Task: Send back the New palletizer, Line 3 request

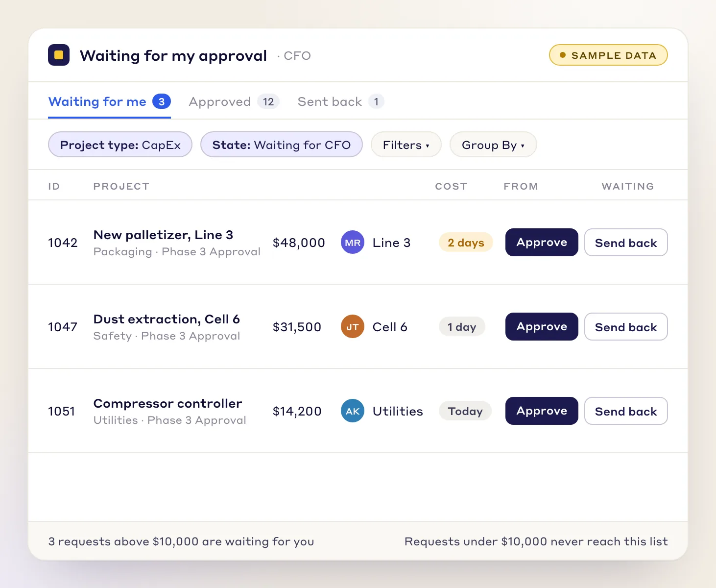Action: (626, 243)
